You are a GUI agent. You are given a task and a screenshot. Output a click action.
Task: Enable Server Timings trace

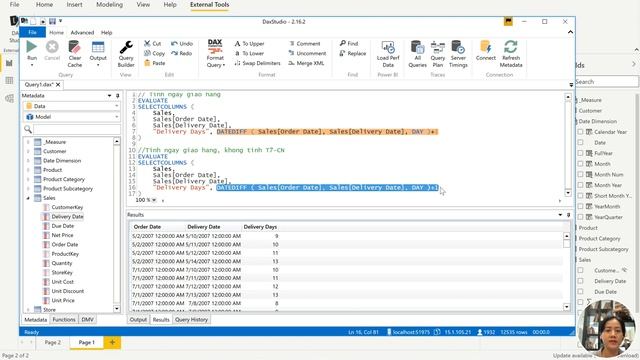[x=458, y=53]
